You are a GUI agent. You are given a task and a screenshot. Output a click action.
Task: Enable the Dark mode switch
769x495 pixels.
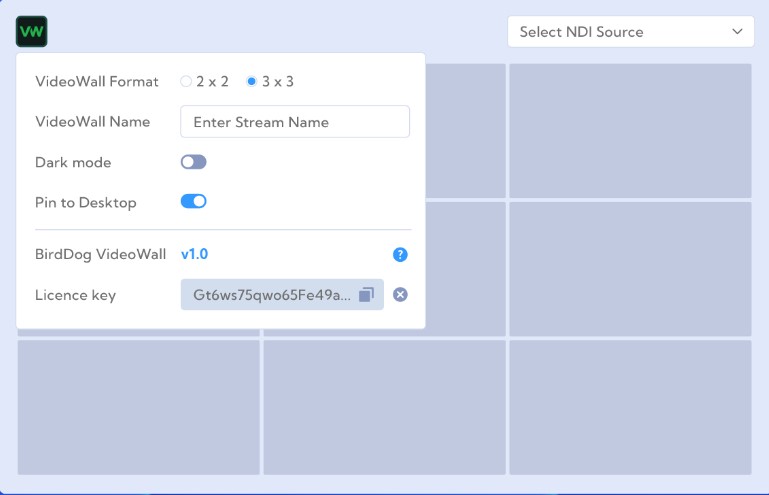(x=193, y=162)
